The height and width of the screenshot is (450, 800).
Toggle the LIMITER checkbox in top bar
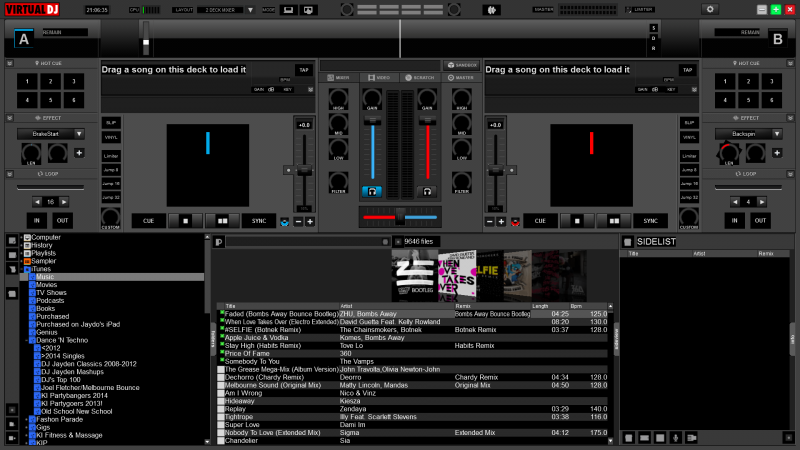pos(628,10)
